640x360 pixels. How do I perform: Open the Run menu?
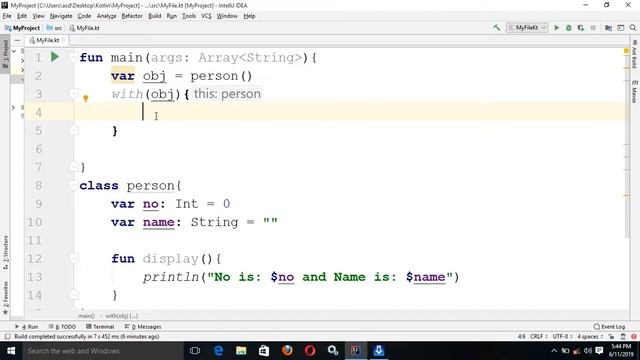[171, 16]
